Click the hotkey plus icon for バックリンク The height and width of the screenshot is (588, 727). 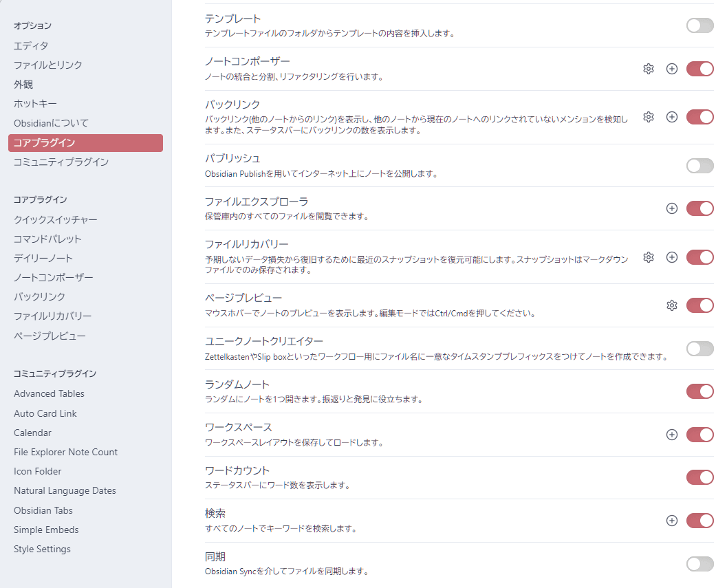pos(672,117)
